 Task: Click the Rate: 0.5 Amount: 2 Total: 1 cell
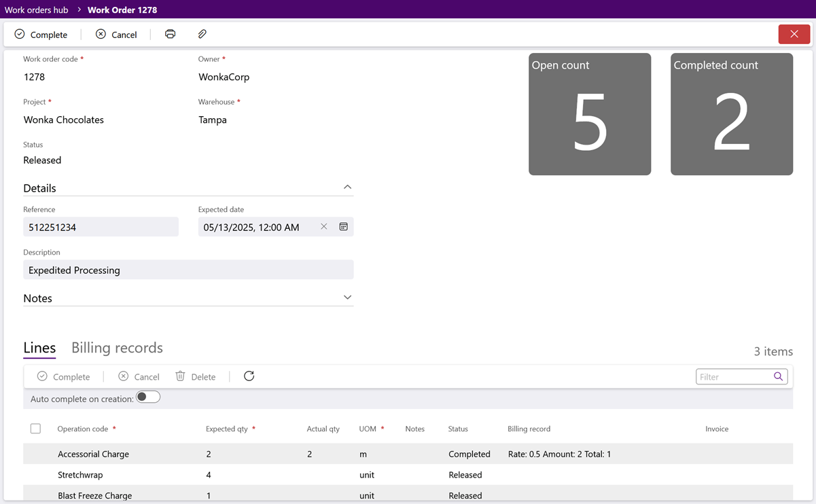click(x=559, y=454)
